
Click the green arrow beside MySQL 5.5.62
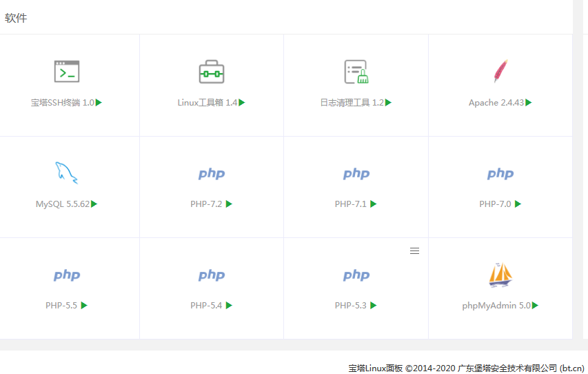tap(94, 204)
